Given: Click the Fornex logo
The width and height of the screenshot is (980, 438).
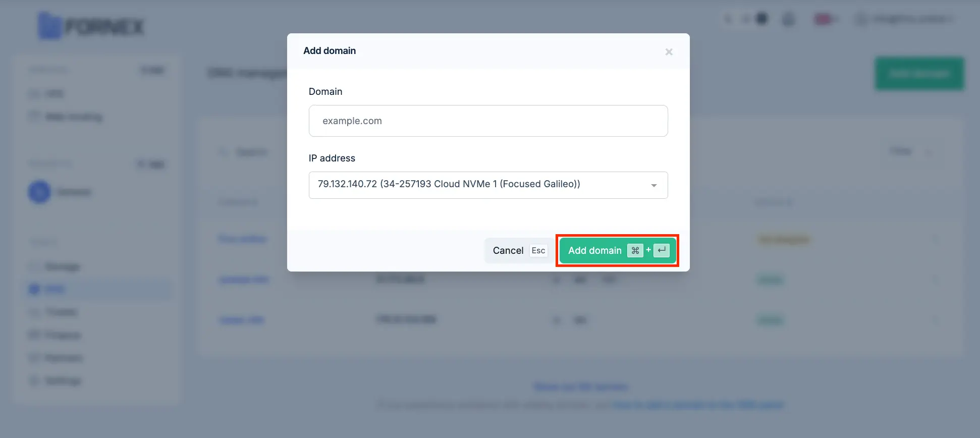Looking at the screenshot, I should coord(91,26).
